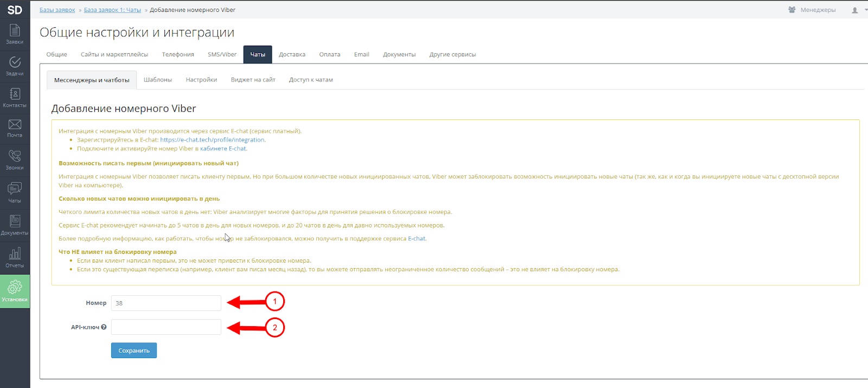Screen dimensions: 868x388
Task: Focus the API-ключ input field
Action: pos(166,327)
